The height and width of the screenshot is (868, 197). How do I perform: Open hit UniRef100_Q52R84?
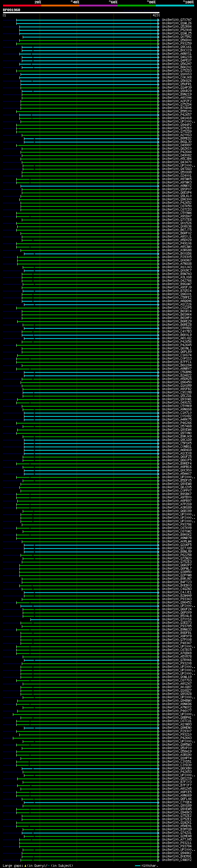[x=177, y=26]
